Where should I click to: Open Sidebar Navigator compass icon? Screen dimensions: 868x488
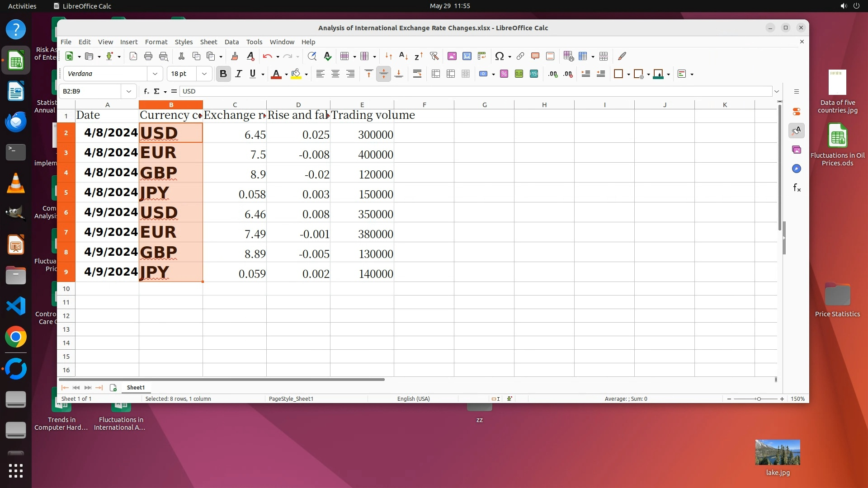pyautogui.click(x=797, y=169)
